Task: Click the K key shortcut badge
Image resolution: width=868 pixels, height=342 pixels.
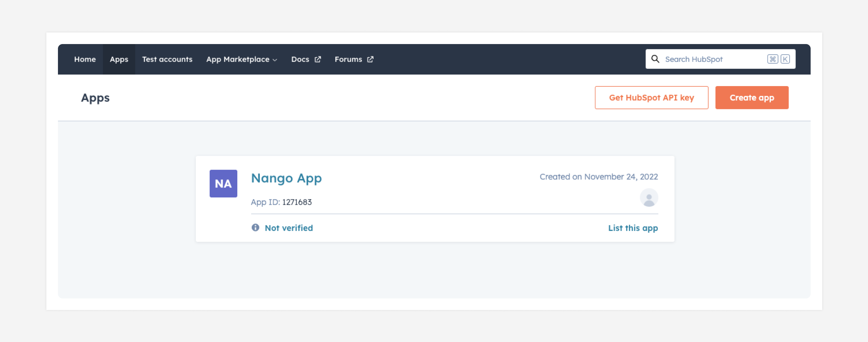Action: pos(785,59)
